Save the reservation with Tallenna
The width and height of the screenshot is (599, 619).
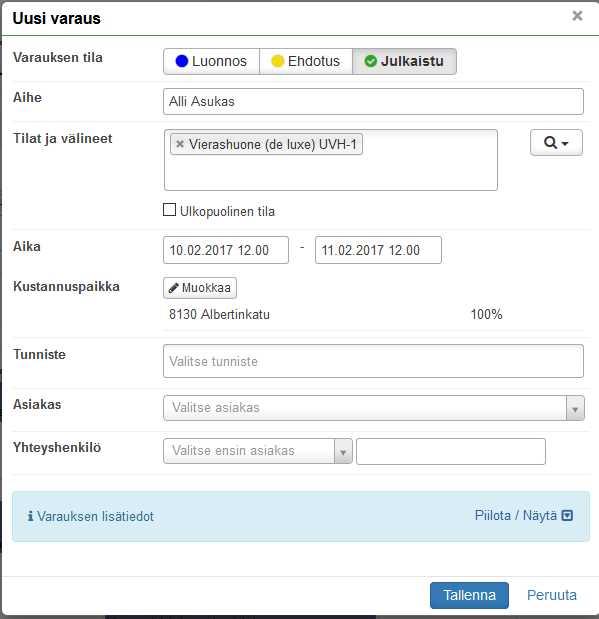[469, 595]
